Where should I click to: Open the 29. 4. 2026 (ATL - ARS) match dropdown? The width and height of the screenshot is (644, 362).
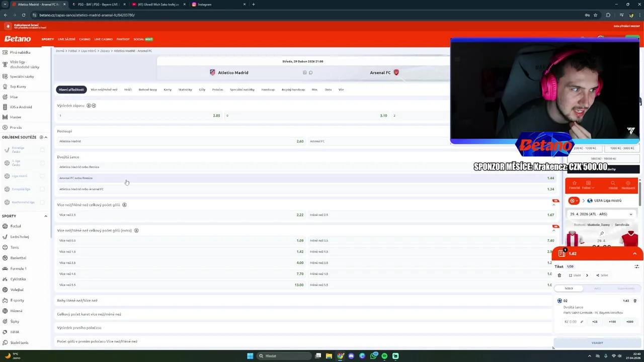(x=601, y=214)
